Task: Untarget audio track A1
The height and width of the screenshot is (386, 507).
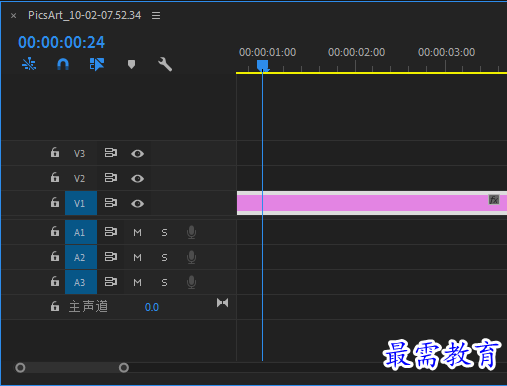Action: (81, 232)
